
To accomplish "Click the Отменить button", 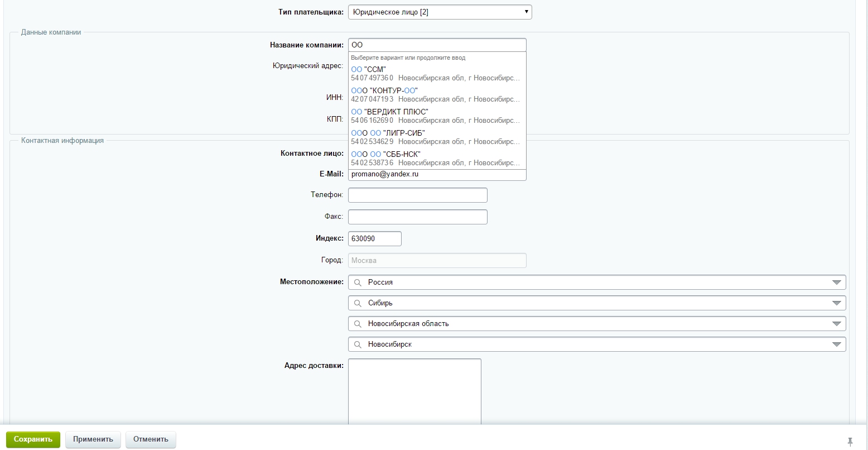I will coord(151,439).
